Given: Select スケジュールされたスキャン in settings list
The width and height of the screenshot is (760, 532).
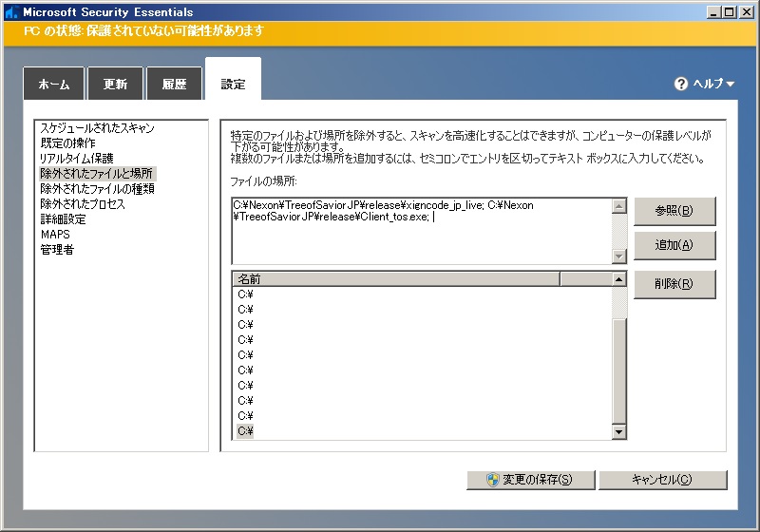Looking at the screenshot, I should pyautogui.click(x=97, y=128).
